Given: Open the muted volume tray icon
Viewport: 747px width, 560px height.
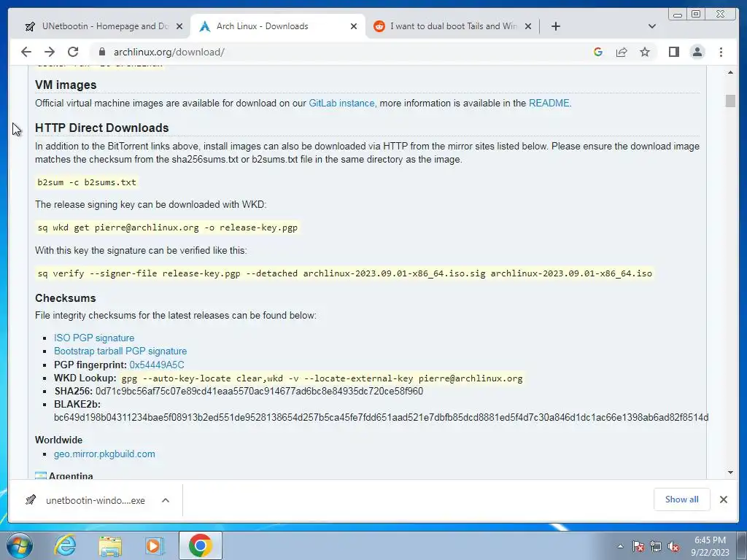Looking at the screenshot, I should (x=673, y=546).
